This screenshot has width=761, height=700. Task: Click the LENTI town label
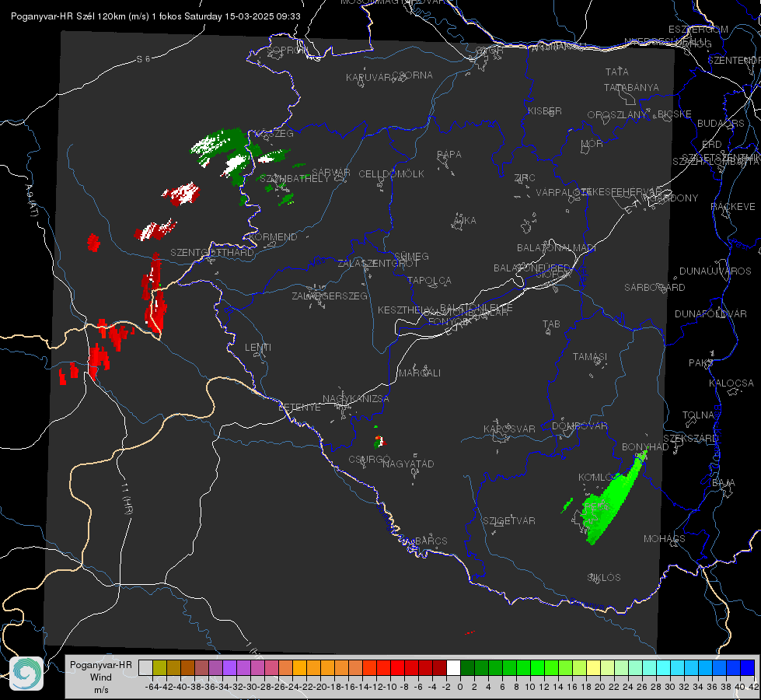click(258, 348)
